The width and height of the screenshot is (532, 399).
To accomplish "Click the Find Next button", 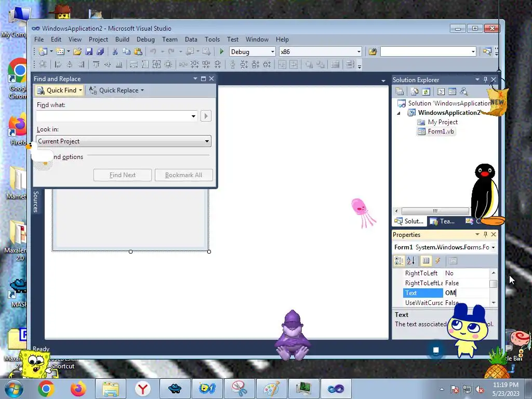I will coord(123,175).
